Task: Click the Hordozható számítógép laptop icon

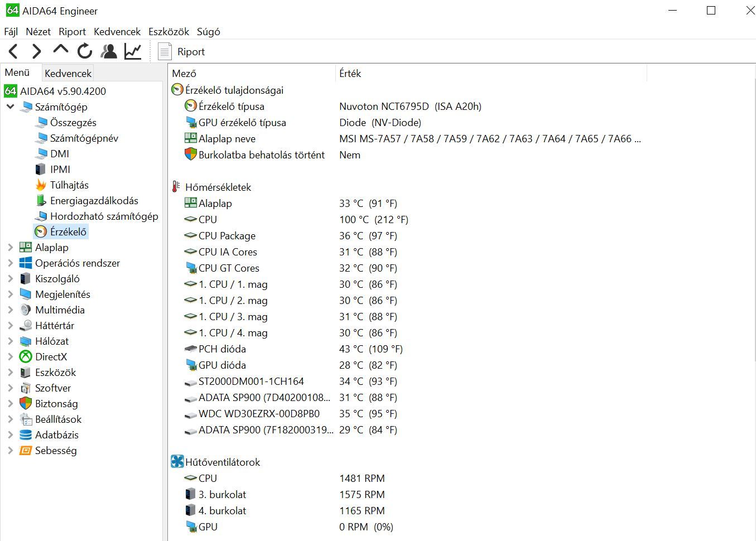Action: [41, 216]
